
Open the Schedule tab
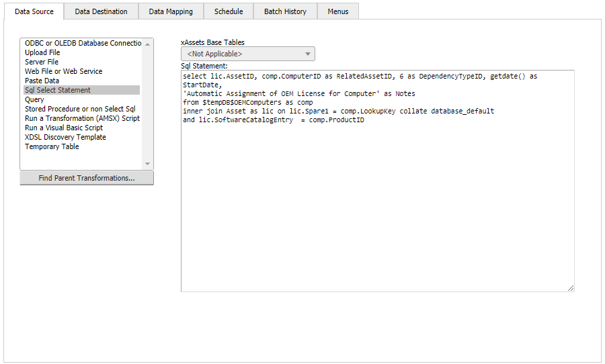(x=229, y=11)
